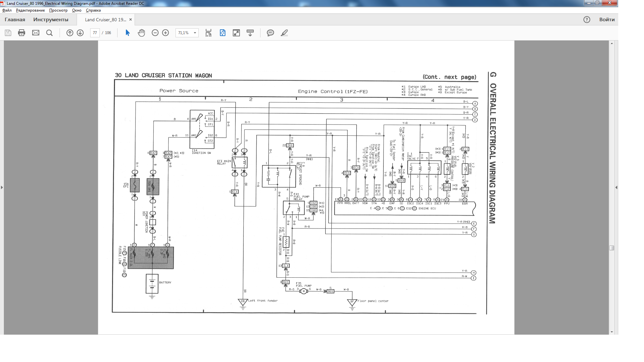Select the Land Cruiser_80 document tab

pos(105,20)
